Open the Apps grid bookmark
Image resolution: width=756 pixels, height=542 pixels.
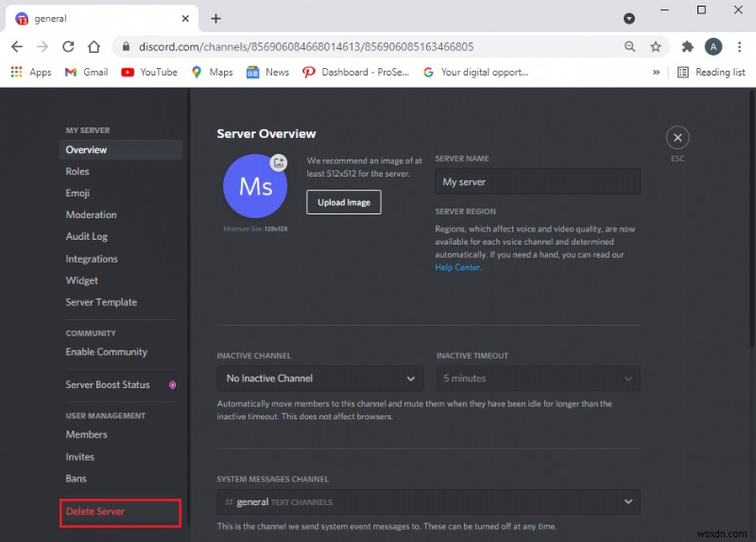(31, 73)
